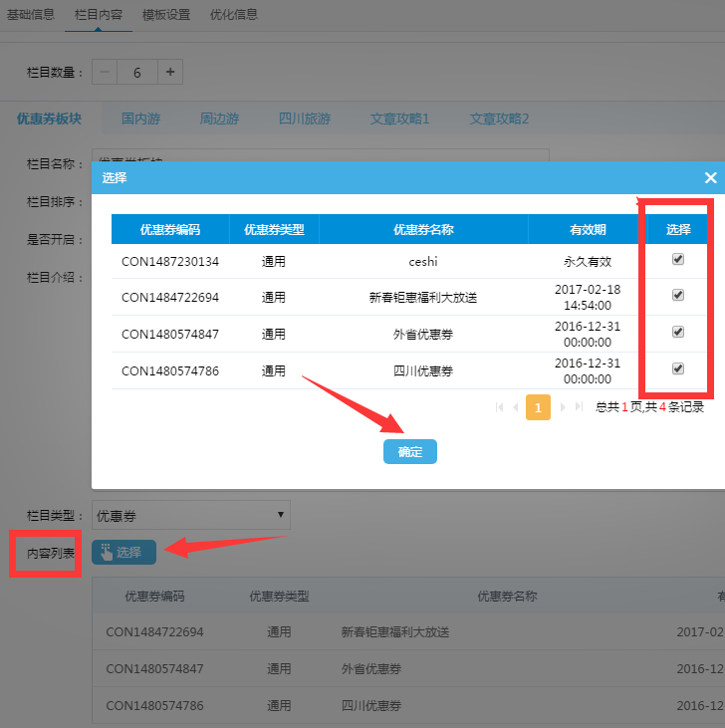The width and height of the screenshot is (725, 728).
Task: Open the 模板设置 tab
Action: click(x=166, y=15)
